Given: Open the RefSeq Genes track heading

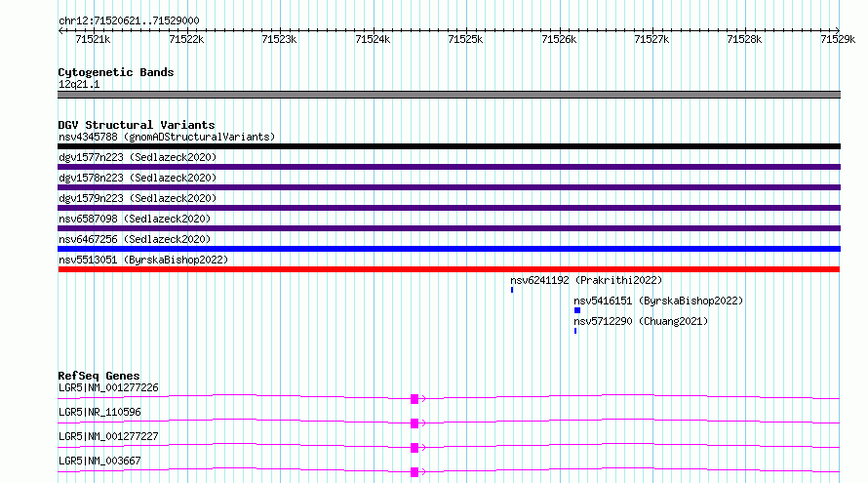Looking at the screenshot, I should point(99,376).
